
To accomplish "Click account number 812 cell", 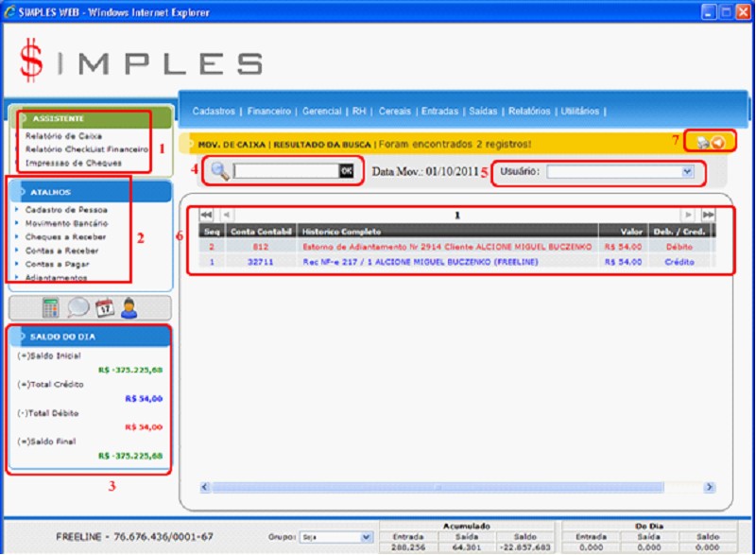I will 261,247.
